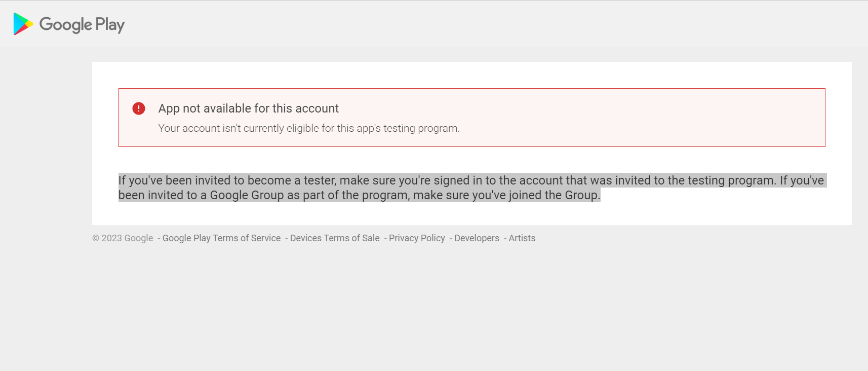Click the Google Play wordmark text
This screenshot has height=371, width=868.
[x=82, y=24]
